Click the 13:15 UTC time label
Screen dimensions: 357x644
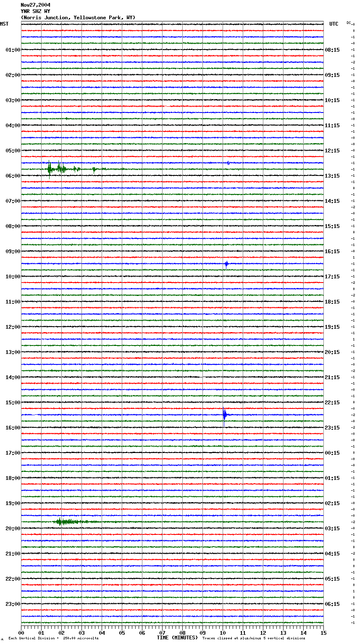(x=332, y=176)
